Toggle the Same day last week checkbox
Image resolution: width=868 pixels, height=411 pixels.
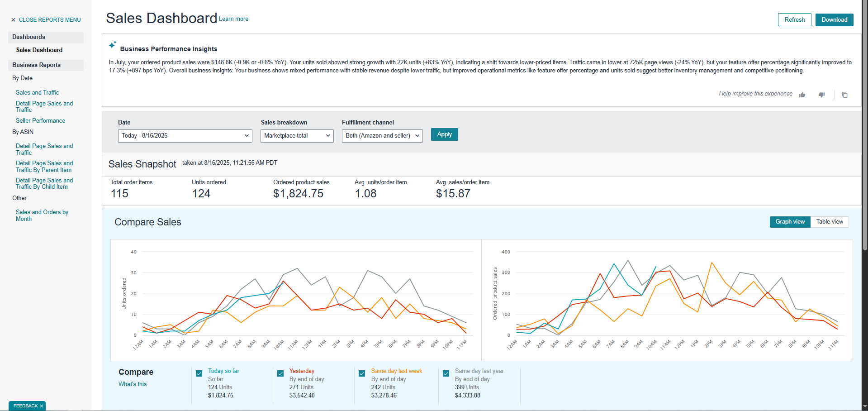click(x=362, y=373)
